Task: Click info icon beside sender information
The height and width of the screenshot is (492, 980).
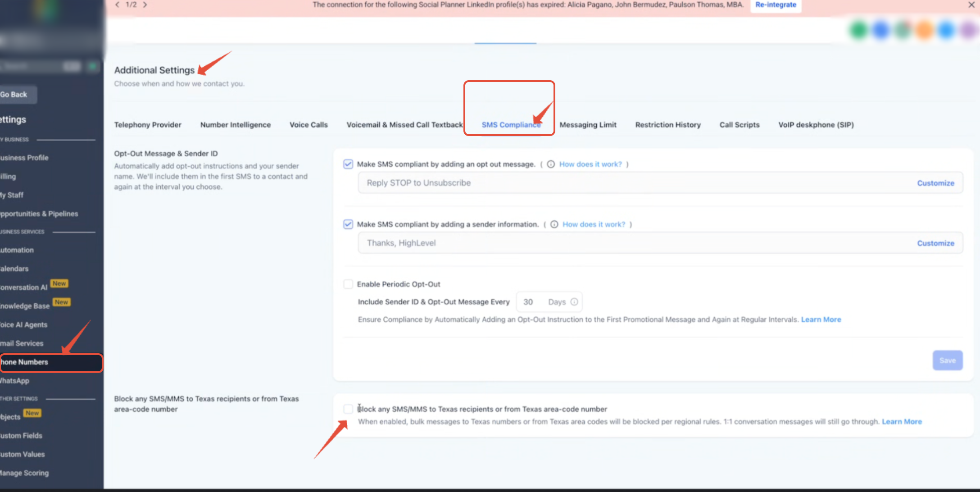Action: tap(554, 224)
